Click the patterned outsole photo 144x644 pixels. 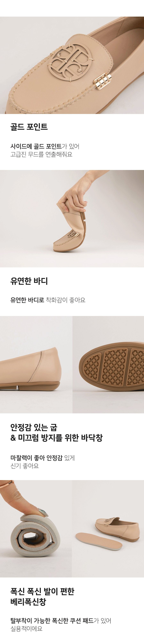(x=108, y=365)
